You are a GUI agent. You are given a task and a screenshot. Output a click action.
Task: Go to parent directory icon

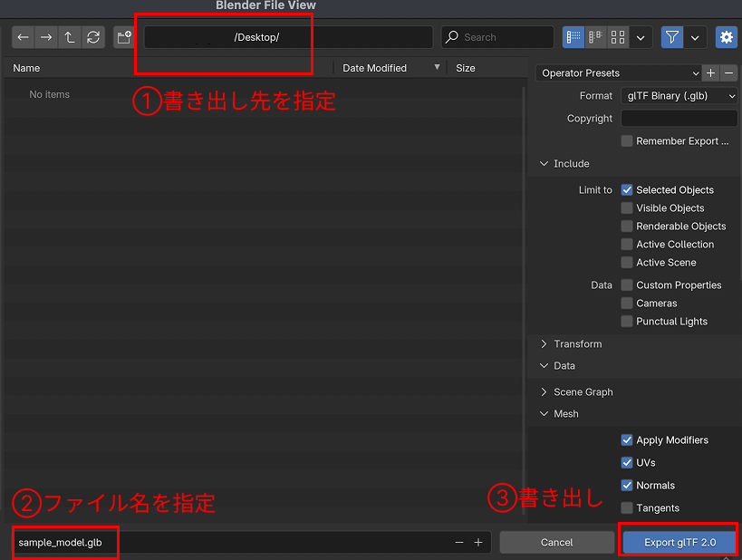pyautogui.click(x=70, y=37)
